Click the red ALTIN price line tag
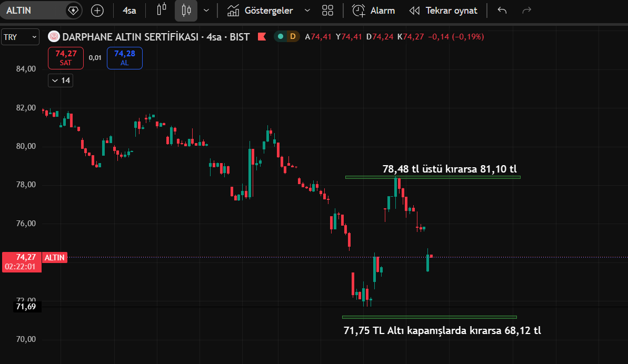The image size is (628, 364). point(54,258)
